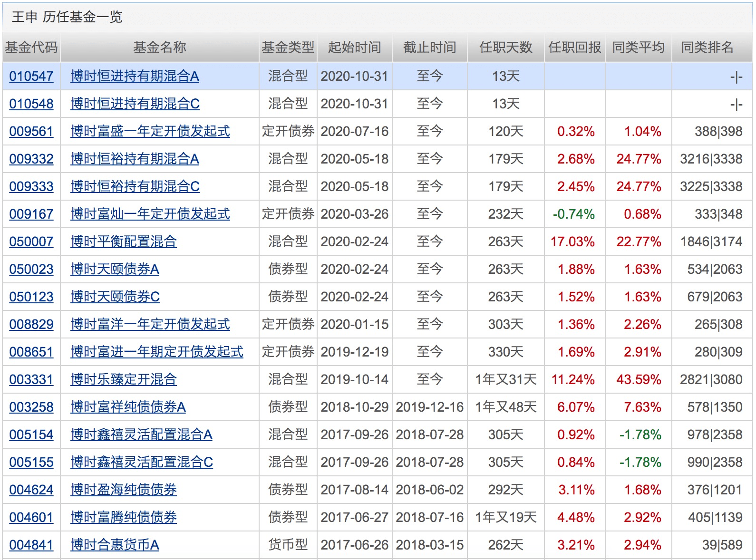Select tenure 1年又31天

point(506,379)
